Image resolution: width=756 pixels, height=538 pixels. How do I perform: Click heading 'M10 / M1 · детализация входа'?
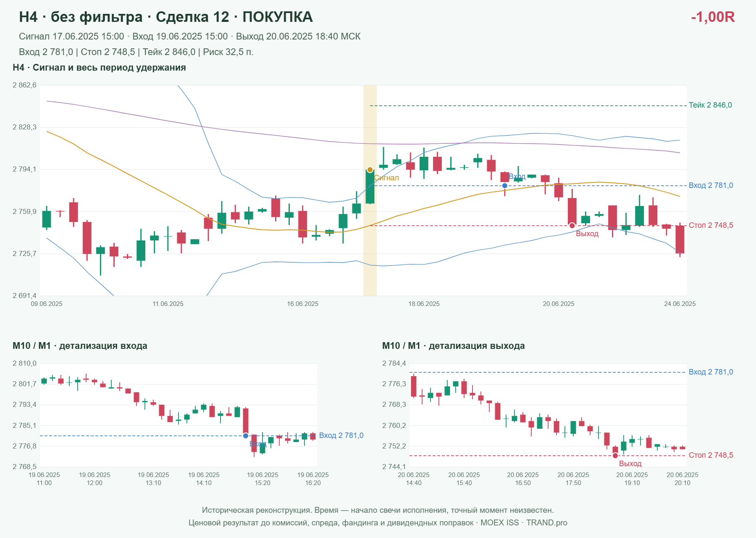80,346
